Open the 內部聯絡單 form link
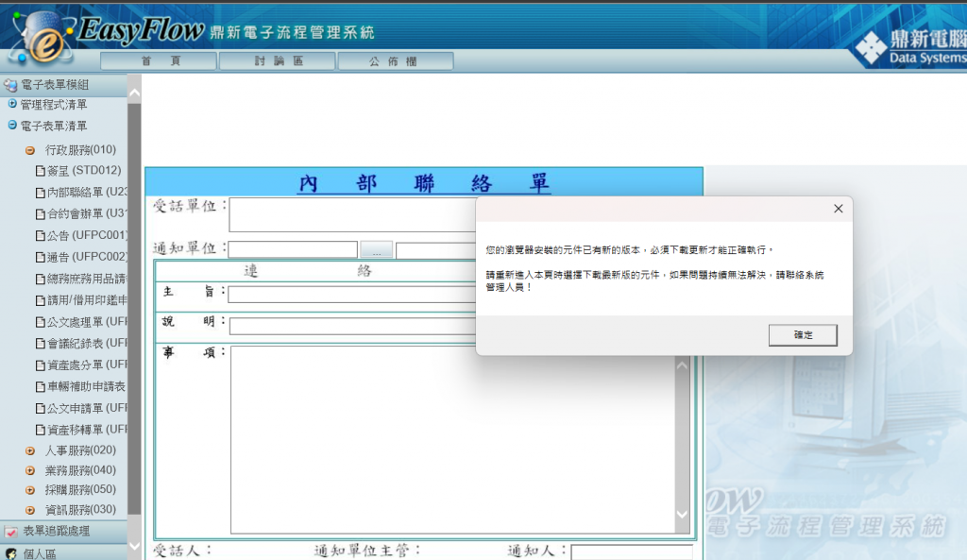The width and height of the screenshot is (967, 560). [87, 193]
